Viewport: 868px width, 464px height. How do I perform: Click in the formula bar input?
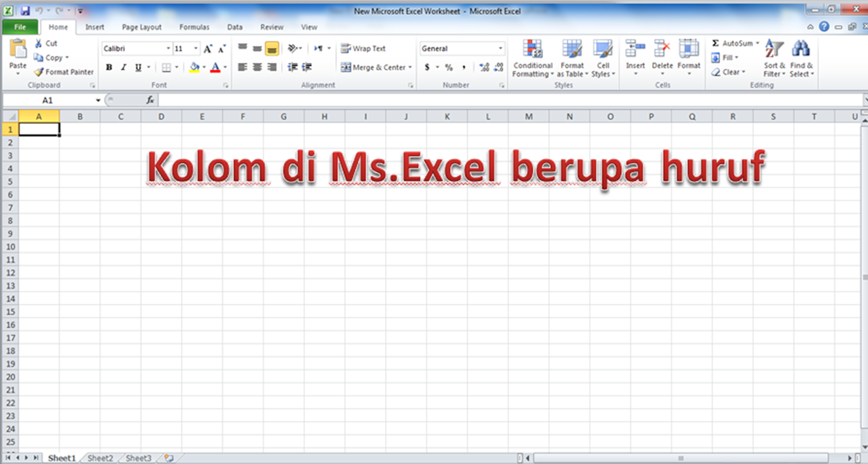point(511,100)
